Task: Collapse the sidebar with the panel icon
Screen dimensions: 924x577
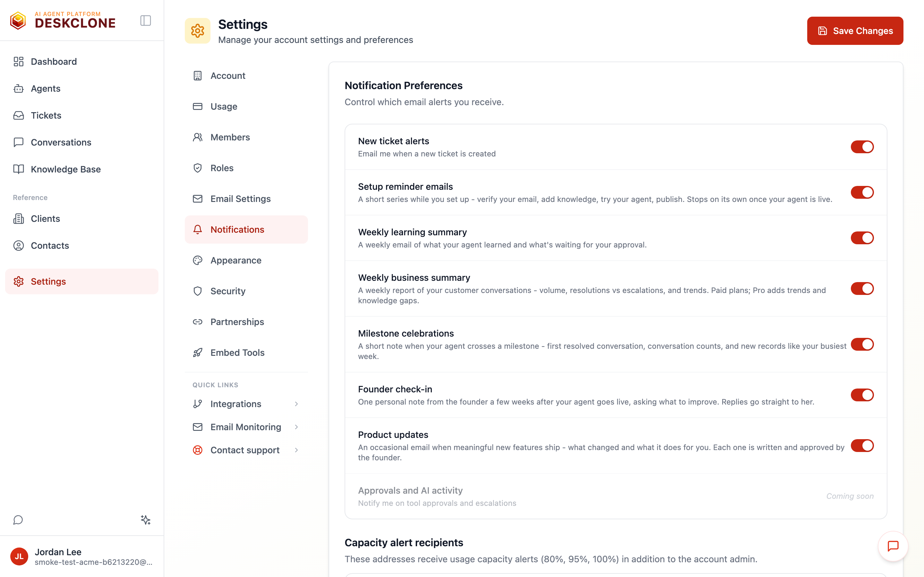Action: [145, 21]
